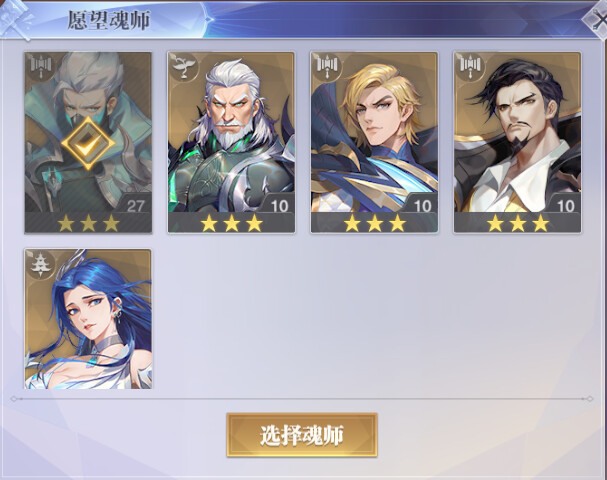Screen dimensions: 607x480
Task: Click the tree emblem on blue-haired card
Action: coord(41,265)
